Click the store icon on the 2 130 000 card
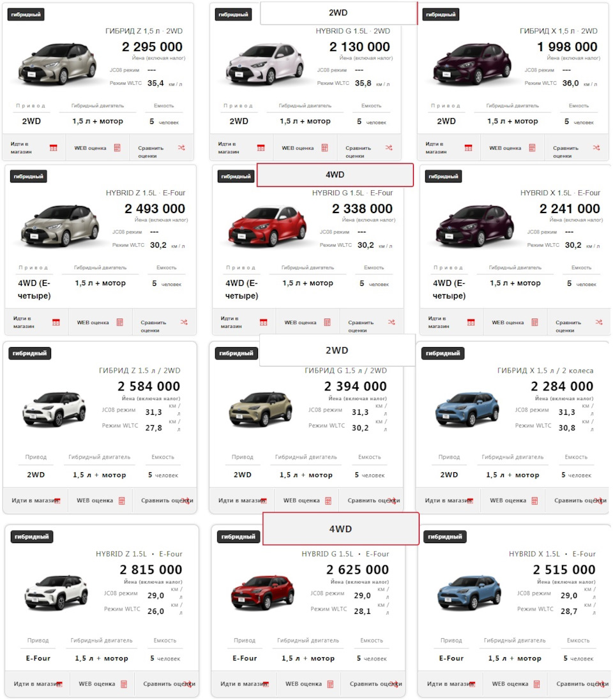Screen dimensions: 613x700 [261, 148]
